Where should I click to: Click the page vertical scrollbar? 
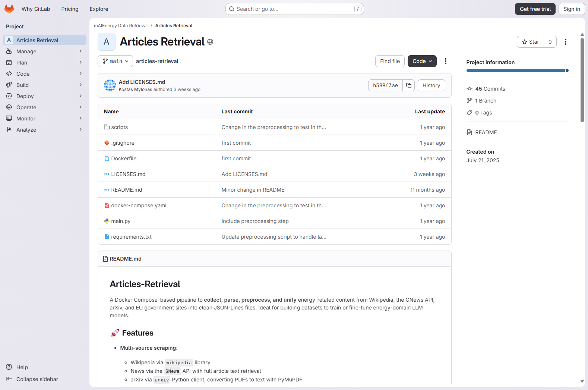pyautogui.click(x=582, y=80)
